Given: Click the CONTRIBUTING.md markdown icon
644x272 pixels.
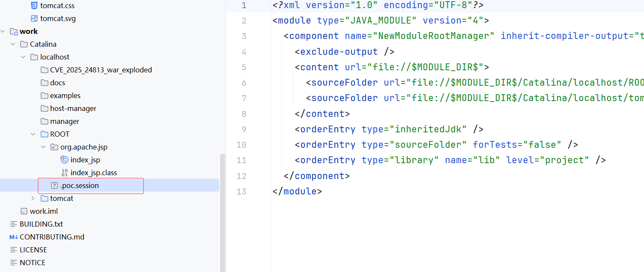Looking at the screenshot, I should click(14, 237).
